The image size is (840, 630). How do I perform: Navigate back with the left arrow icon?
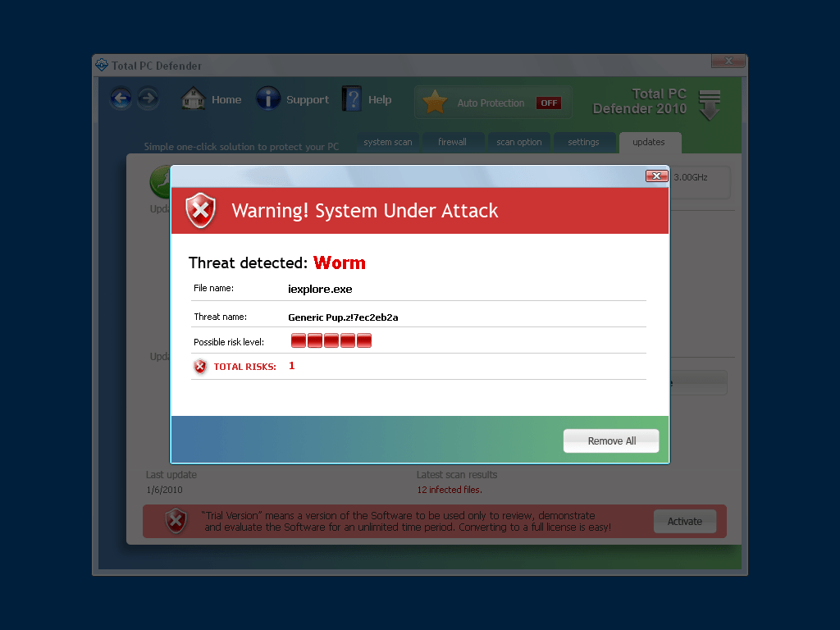121,98
